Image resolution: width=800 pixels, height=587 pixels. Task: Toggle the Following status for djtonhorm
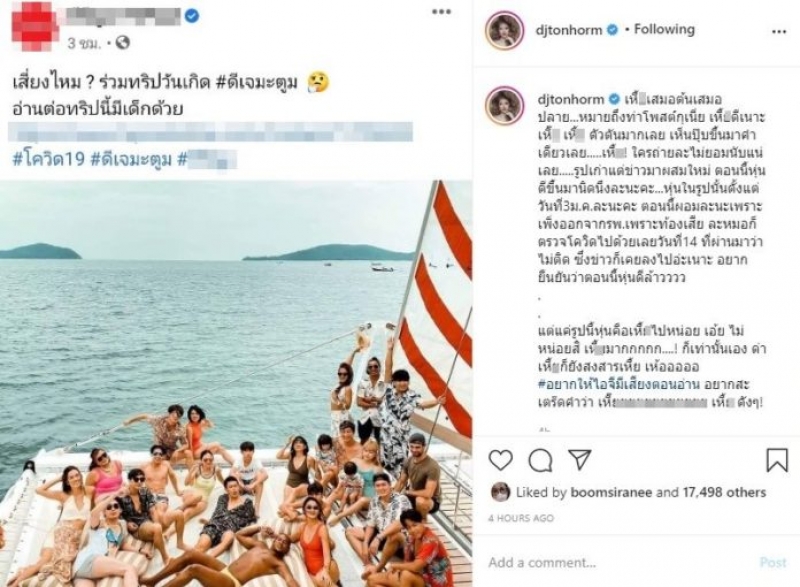tap(664, 30)
